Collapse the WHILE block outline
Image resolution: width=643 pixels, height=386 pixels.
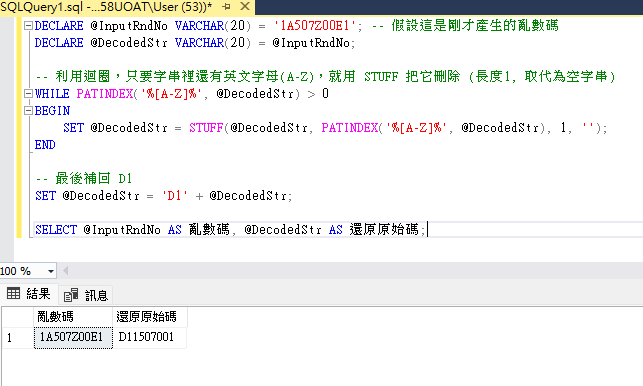click(28, 94)
